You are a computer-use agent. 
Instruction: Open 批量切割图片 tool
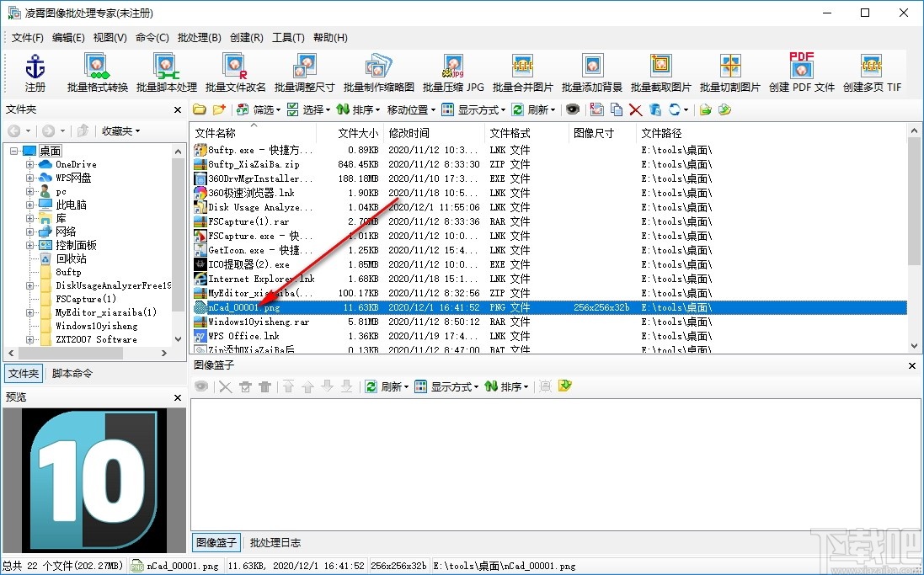coord(730,73)
